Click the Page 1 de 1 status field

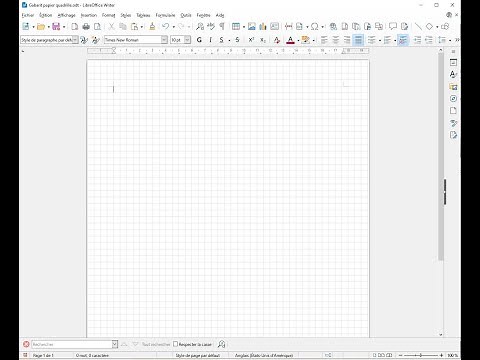coord(43,355)
